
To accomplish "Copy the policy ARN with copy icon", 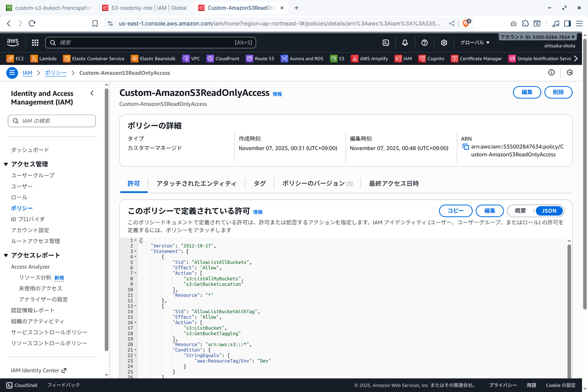I will pos(465,147).
